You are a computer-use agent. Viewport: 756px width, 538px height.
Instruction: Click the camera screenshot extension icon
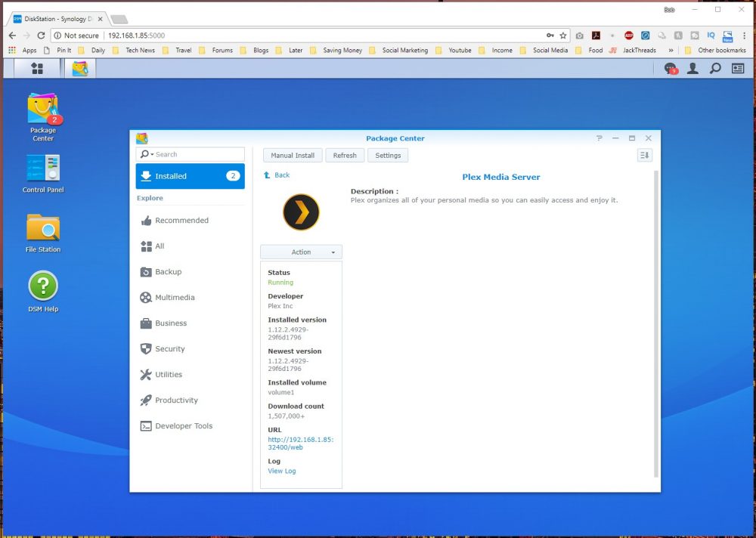[580, 36]
